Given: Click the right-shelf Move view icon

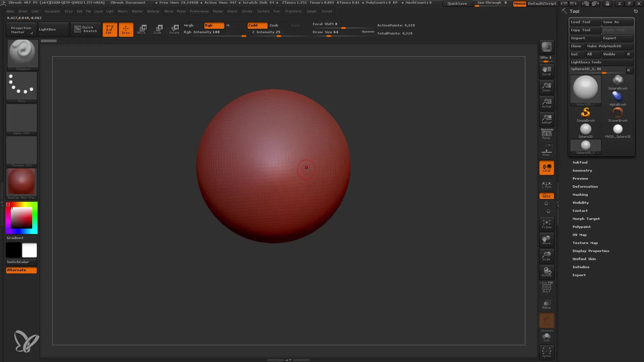Looking at the screenshot, I should (x=546, y=240).
